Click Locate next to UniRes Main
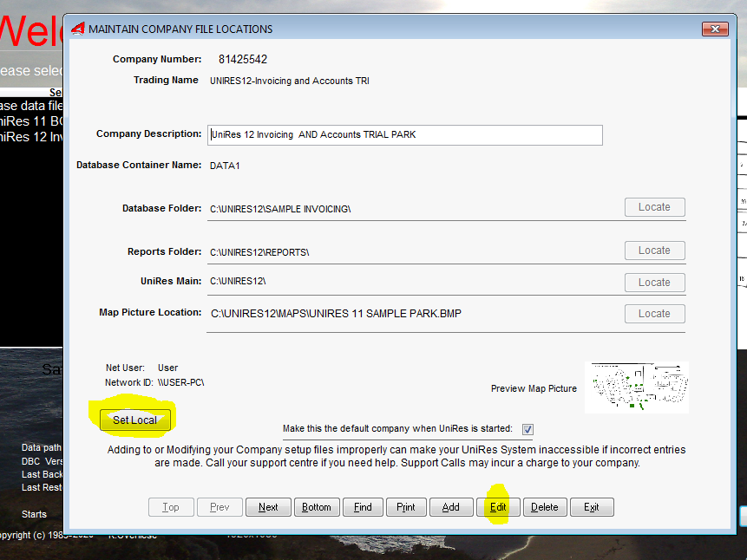747x560 pixels. (x=654, y=283)
